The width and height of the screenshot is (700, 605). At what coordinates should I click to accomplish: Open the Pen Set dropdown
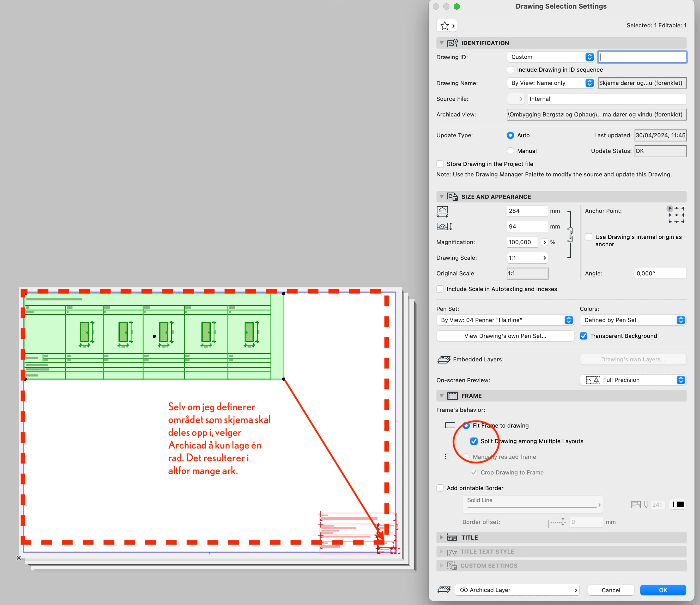pyautogui.click(x=505, y=320)
